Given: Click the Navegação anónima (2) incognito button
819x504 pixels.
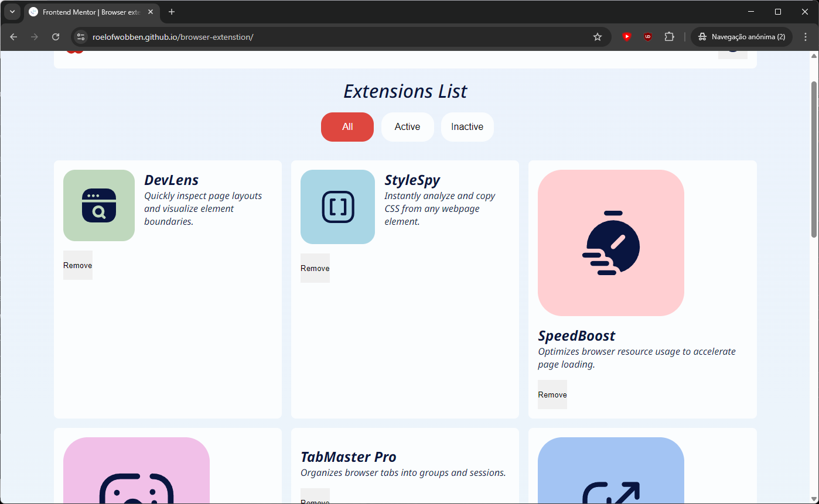Looking at the screenshot, I should 742,37.
